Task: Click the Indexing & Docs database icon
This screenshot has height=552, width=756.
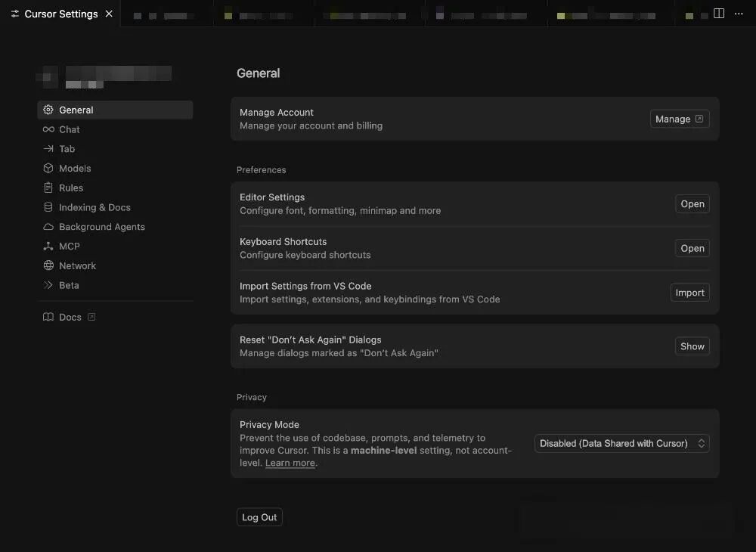Action: pos(48,207)
